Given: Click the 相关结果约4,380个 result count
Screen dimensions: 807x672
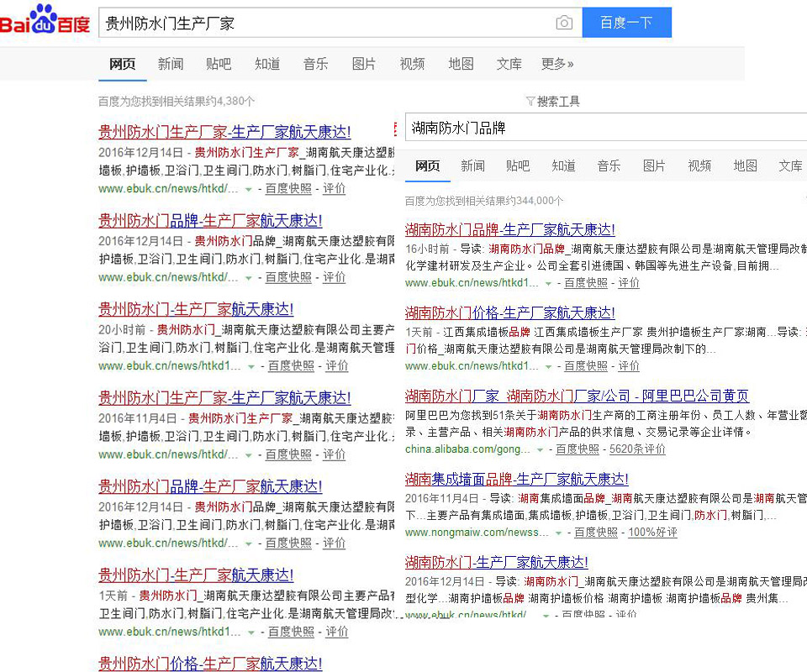Looking at the screenshot, I should 177,102.
